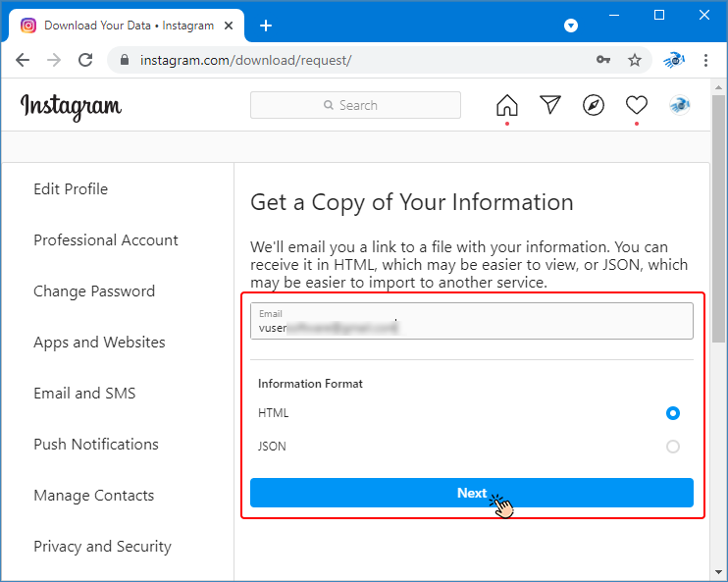Minimize the browser window

614,16
